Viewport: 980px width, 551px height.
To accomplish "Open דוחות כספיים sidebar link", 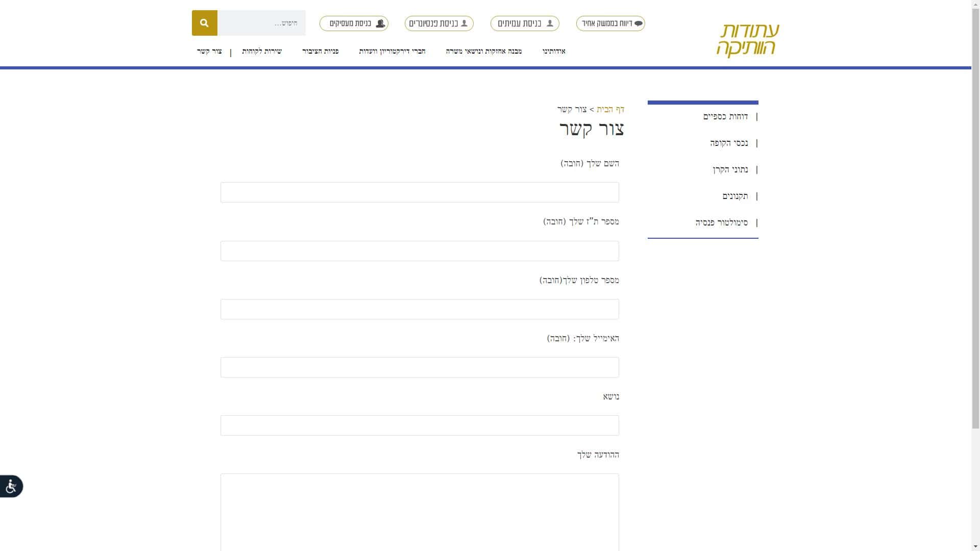I will point(725,116).
